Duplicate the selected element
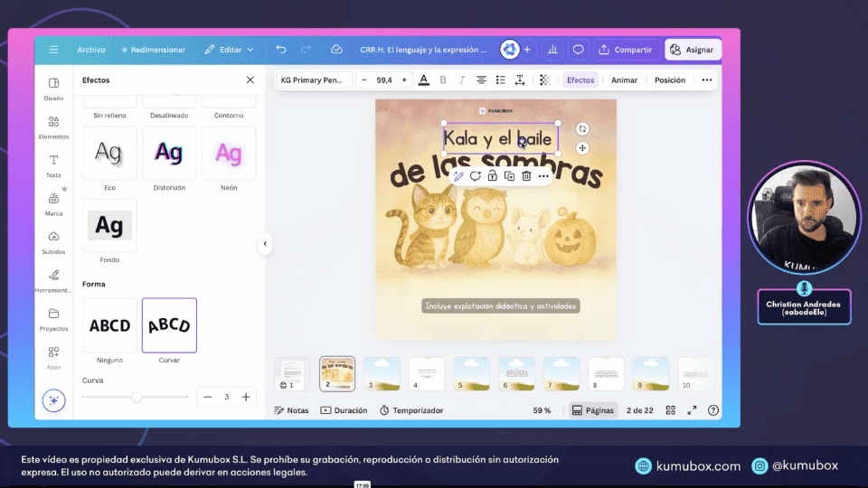The width and height of the screenshot is (868, 488). click(x=509, y=175)
